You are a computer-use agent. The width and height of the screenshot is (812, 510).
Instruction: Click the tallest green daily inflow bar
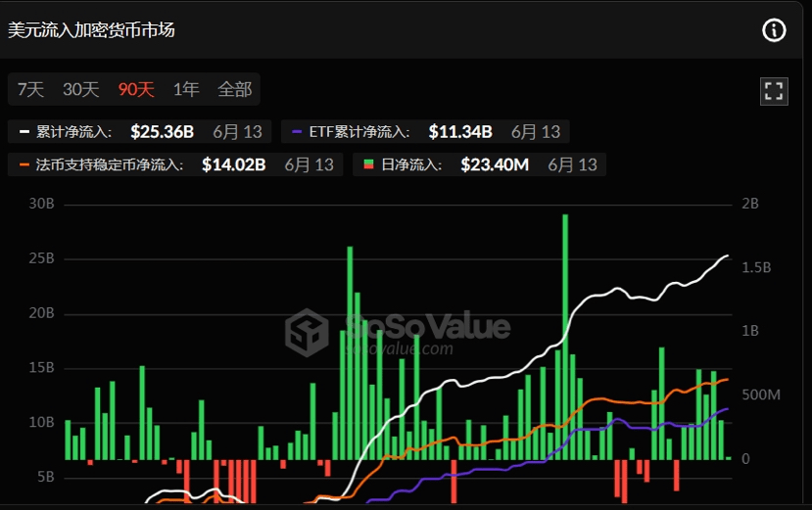point(565,337)
